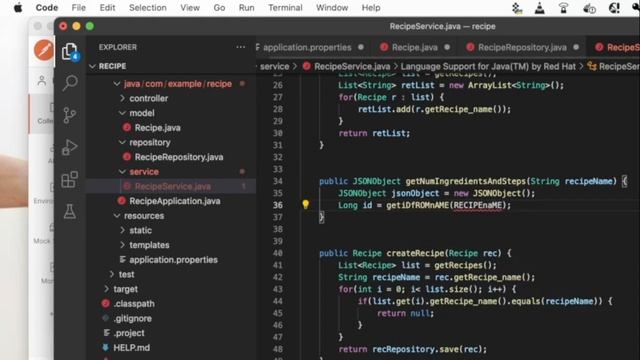Collapse the model folder
Viewport: 640px width, 360px height.
122,113
